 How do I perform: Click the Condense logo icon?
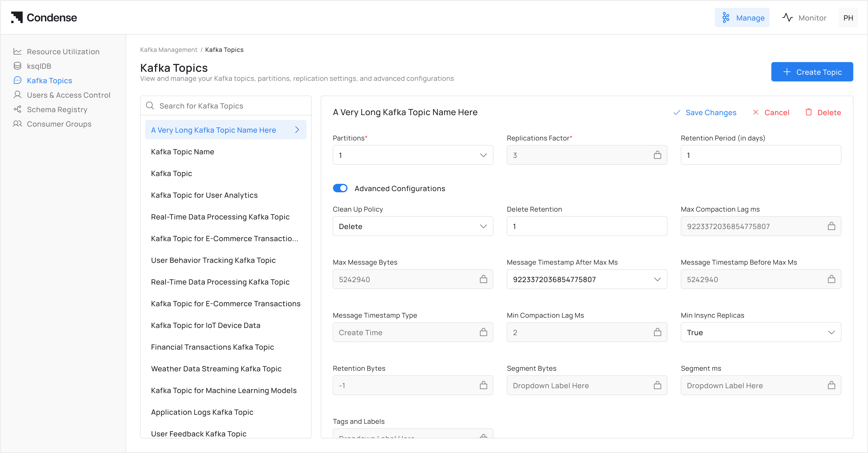click(x=17, y=17)
